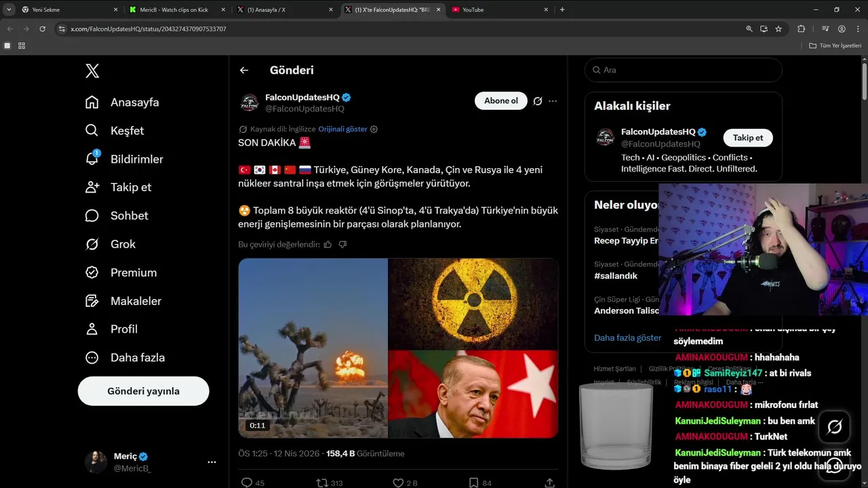868x488 pixels.
Task: Open translation settings gear icon
Action: pos(374,129)
